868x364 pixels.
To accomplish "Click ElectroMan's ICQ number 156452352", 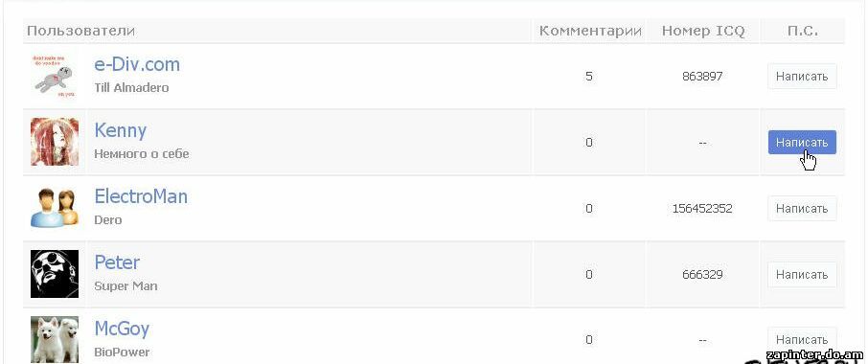I will click(x=702, y=209).
